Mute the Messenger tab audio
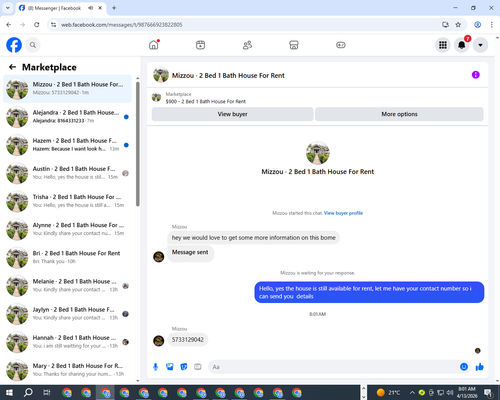 coord(90,8)
